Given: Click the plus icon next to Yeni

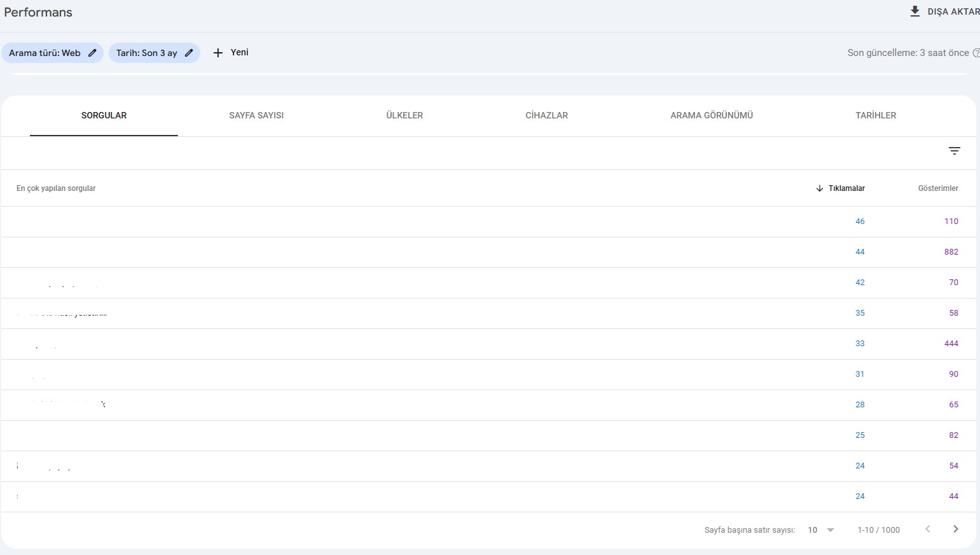Looking at the screenshot, I should [218, 53].
